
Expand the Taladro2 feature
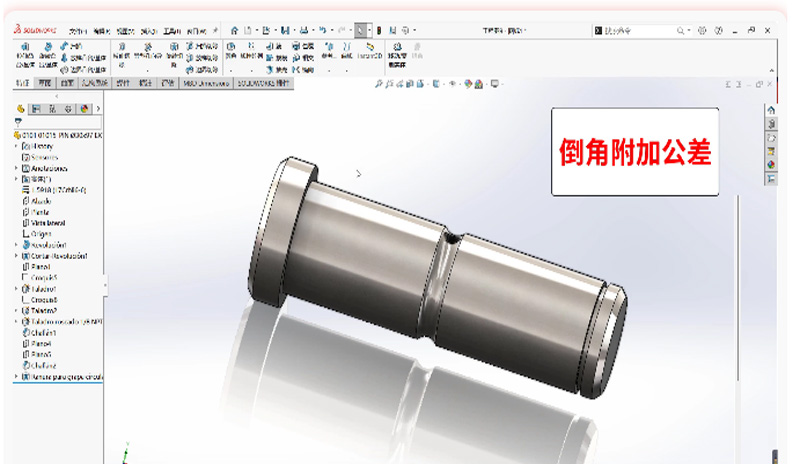[x=16, y=310]
